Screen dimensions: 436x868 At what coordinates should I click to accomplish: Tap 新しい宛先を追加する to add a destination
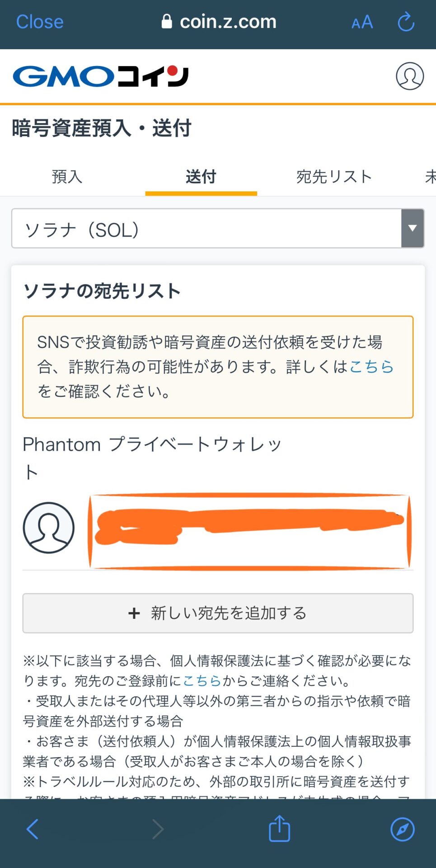point(218,613)
